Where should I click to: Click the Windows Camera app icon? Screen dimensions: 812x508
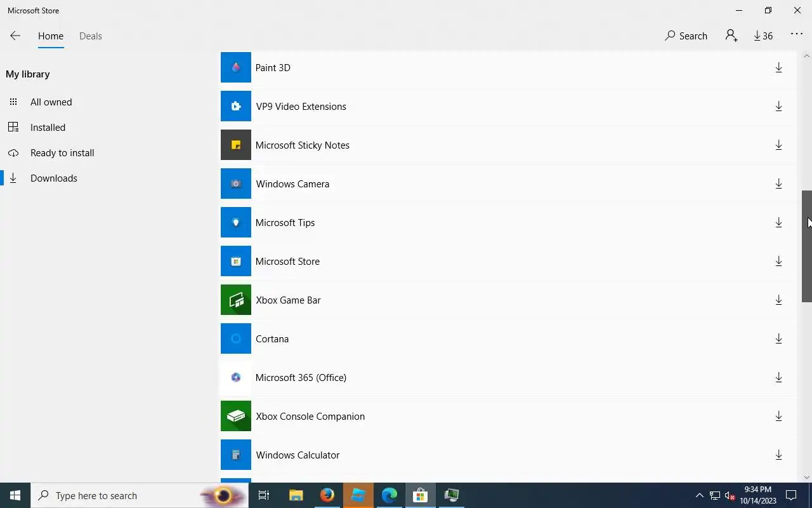coord(236,184)
